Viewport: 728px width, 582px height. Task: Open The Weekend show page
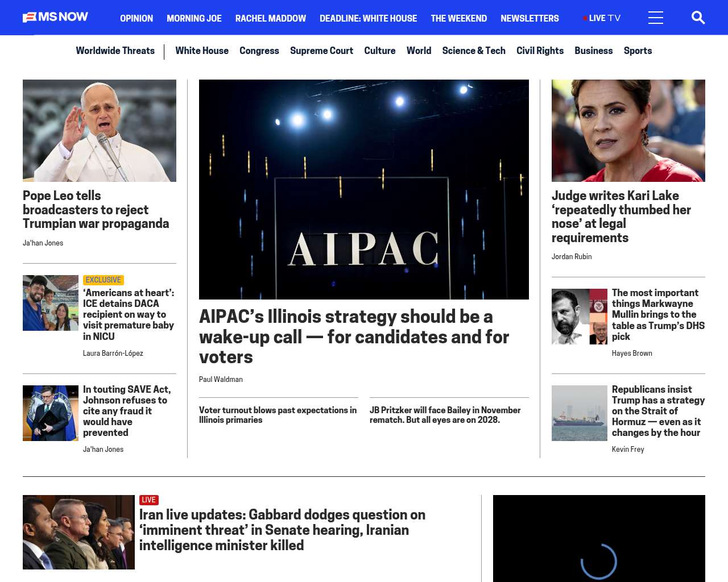(459, 18)
